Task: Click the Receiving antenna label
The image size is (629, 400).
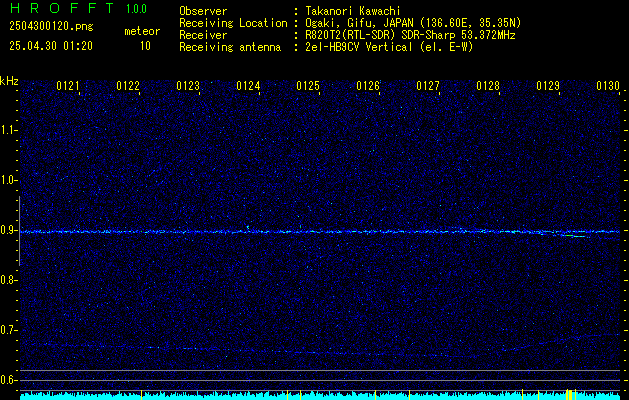Action: (230, 47)
